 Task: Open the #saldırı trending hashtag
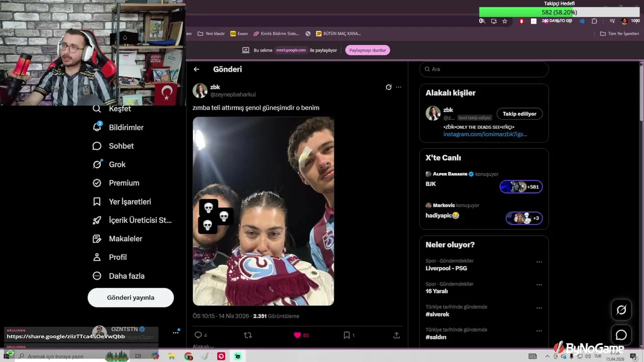coord(436,337)
